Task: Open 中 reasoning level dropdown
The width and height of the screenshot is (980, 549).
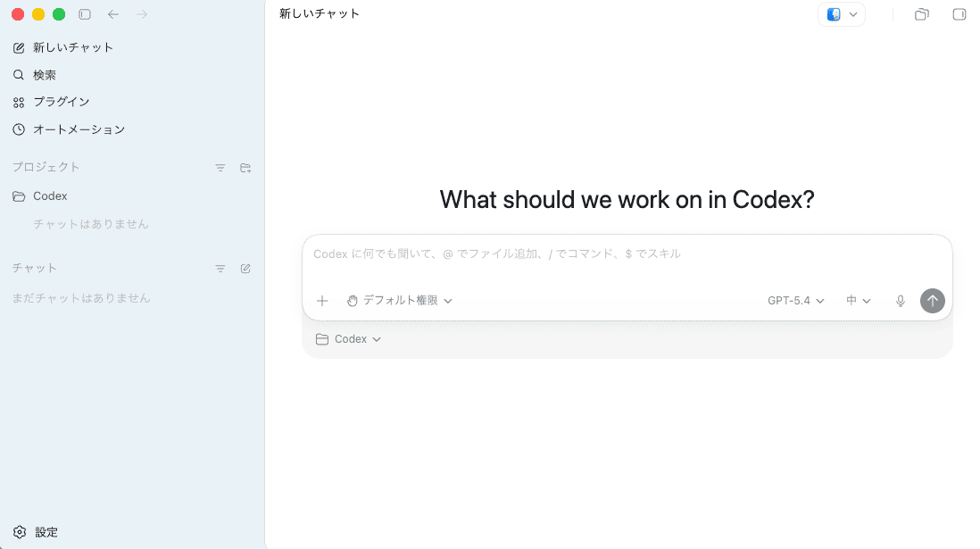Action: [858, 301]
